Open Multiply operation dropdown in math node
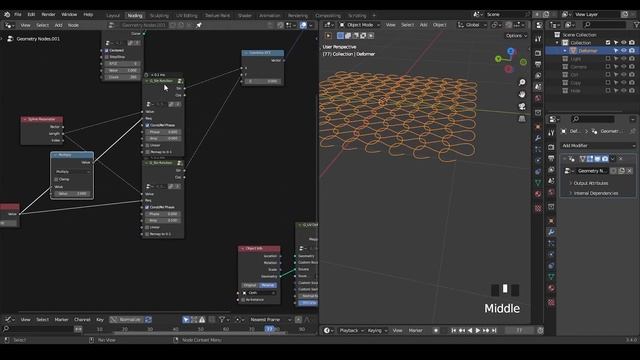 coord(72,172)
